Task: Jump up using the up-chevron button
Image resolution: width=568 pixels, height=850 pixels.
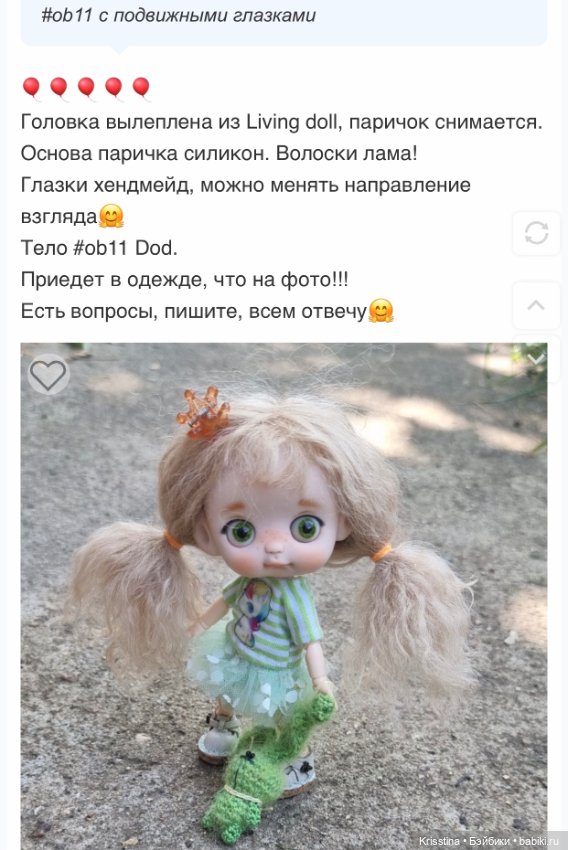Action: click(x=536, y=306)
